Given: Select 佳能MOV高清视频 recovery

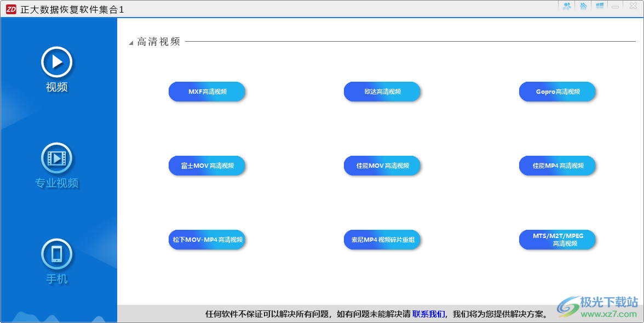Looking at the screenshot, I should click(x=382, y=166).
